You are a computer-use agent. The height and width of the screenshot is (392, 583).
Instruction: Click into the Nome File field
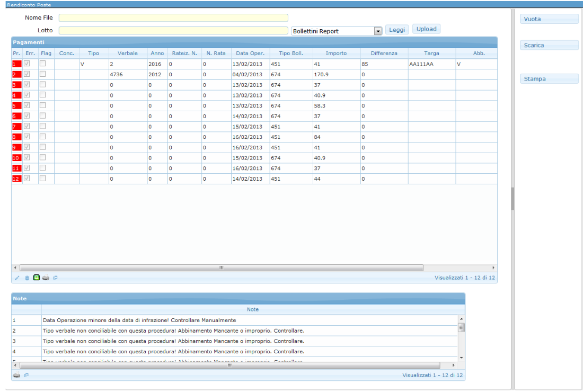(173, 18)
